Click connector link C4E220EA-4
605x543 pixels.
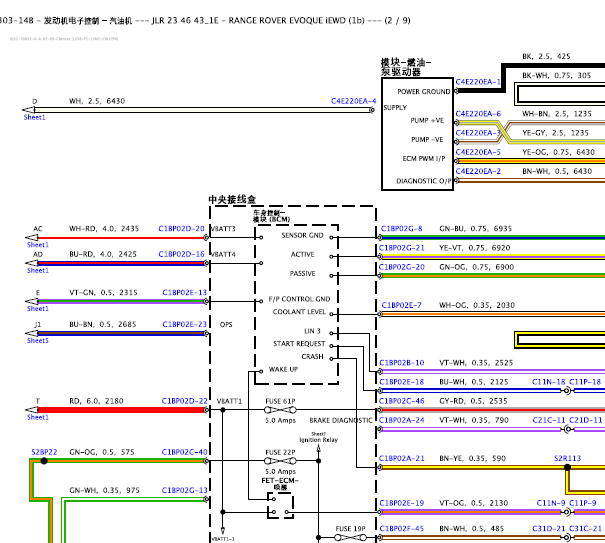(353, 101)
